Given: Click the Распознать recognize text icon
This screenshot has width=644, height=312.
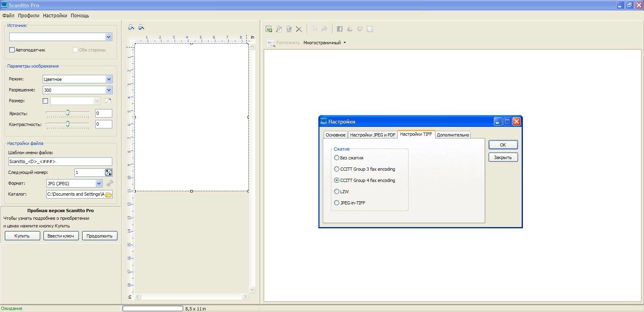Looking at the screenshot, I should [x=271, y=42].
